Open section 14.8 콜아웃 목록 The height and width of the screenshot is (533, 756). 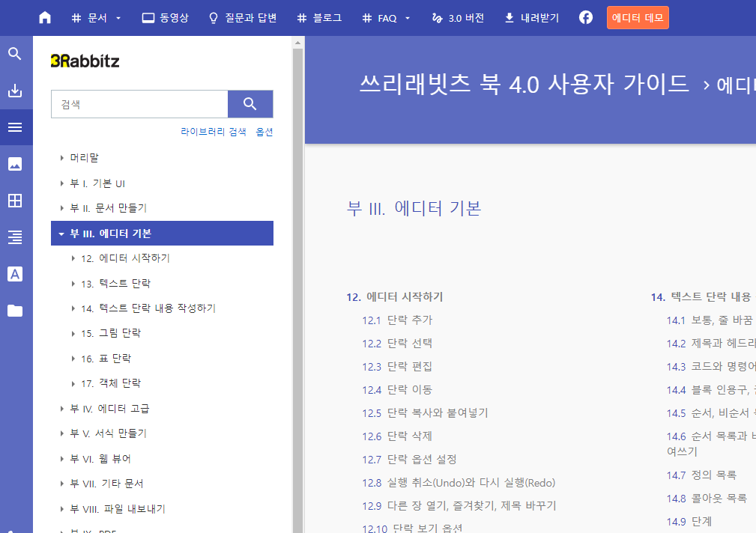pyautogui.click(x=707, y=499)
